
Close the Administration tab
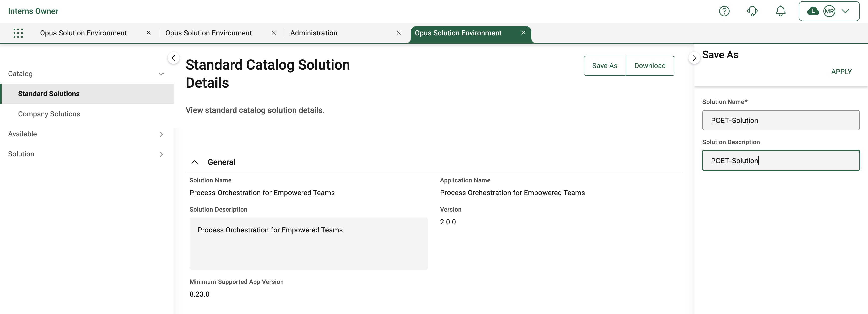pos(399,33)
